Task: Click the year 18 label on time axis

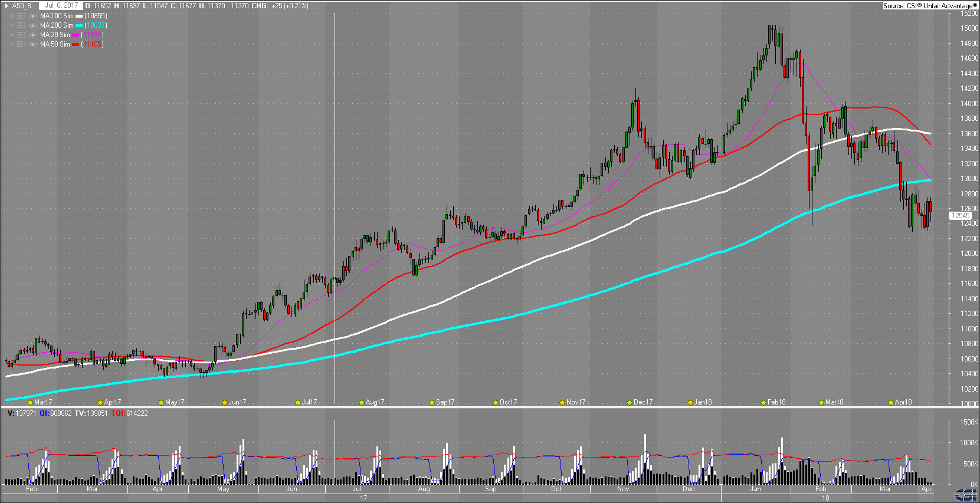Action: click(x=826, y=498)
